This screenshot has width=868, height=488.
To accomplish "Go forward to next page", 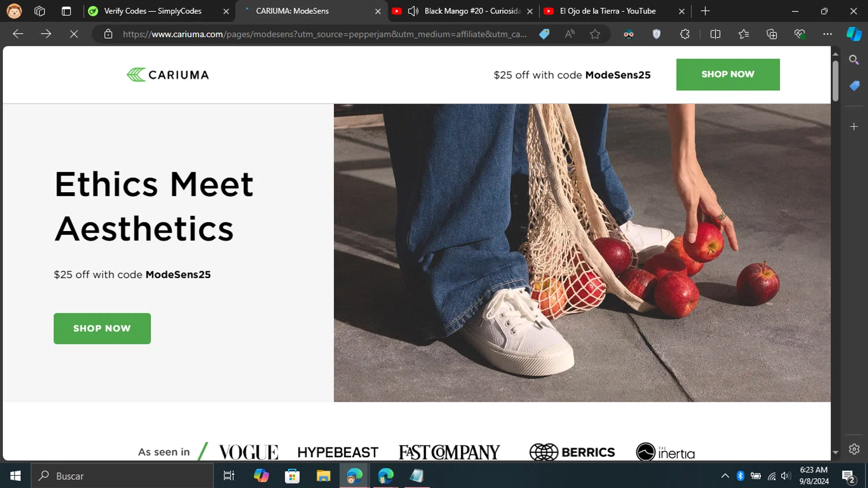I will coord(46,34).
